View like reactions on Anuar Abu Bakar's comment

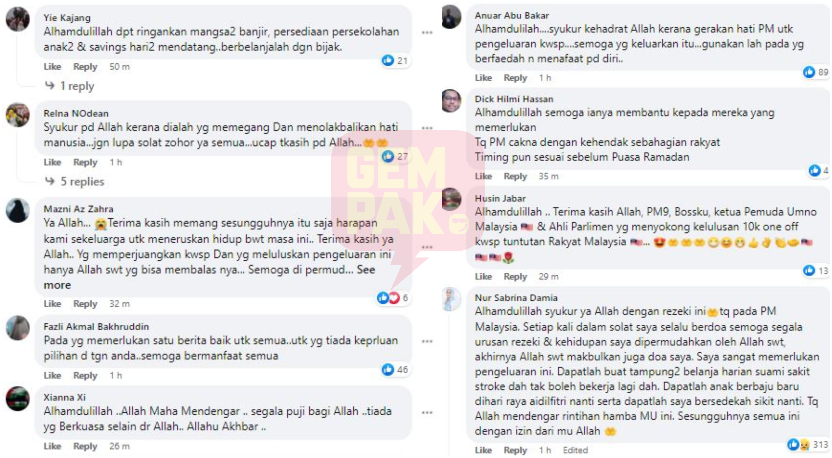pyautogui.click(x=816, y=72)
